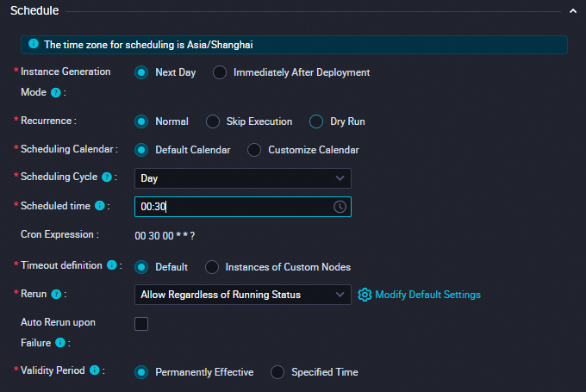Screen dimensions: 586x392
Task: Select Skip Execution recurrence option
Action: (x=213, y=121)
